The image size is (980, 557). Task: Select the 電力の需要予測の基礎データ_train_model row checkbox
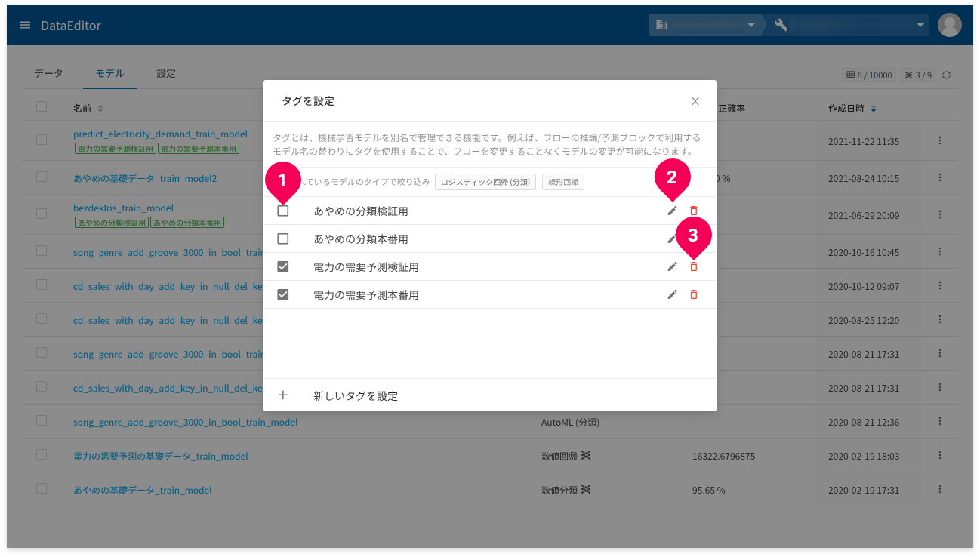[x=42, y=454]
